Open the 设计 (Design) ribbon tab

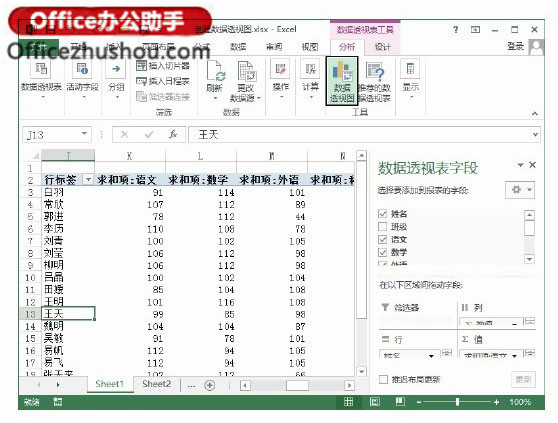pos(383,47)
